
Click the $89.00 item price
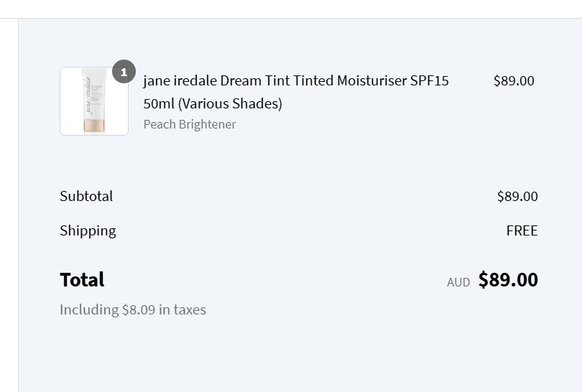[x=514, y=81]
